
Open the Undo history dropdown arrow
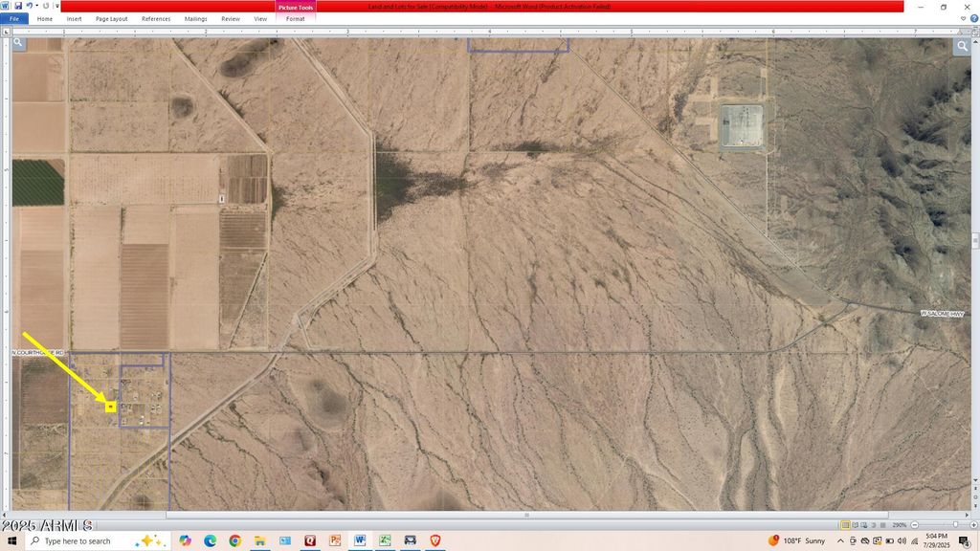point(36,6)
